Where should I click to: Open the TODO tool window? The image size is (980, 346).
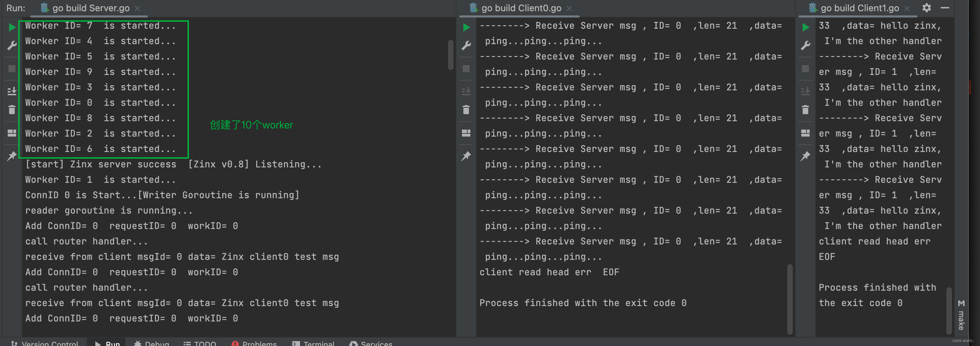[x=200, y=343]
